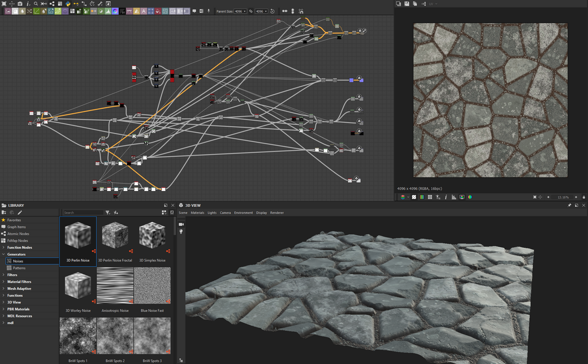The image size is (588, 364).
Task: Toggle the zoom lock in the 2D view status bar
Action: [x=584, y=197]
